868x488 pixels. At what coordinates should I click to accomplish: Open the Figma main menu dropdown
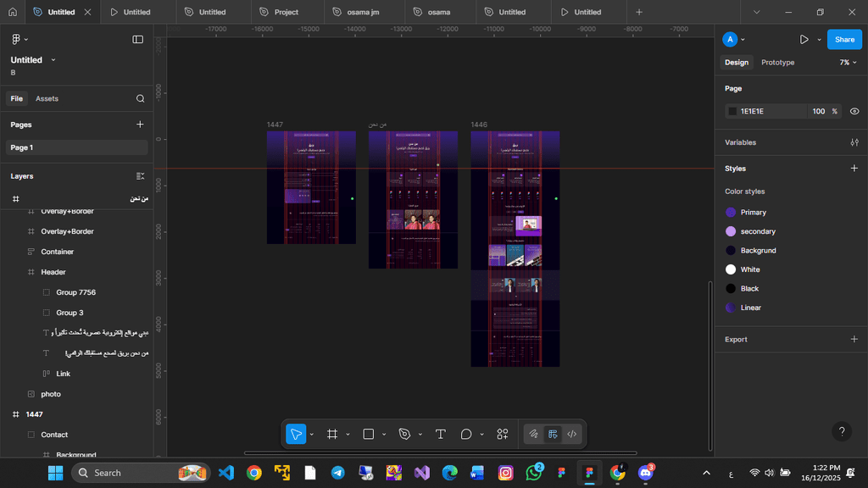tap(19, 39)
